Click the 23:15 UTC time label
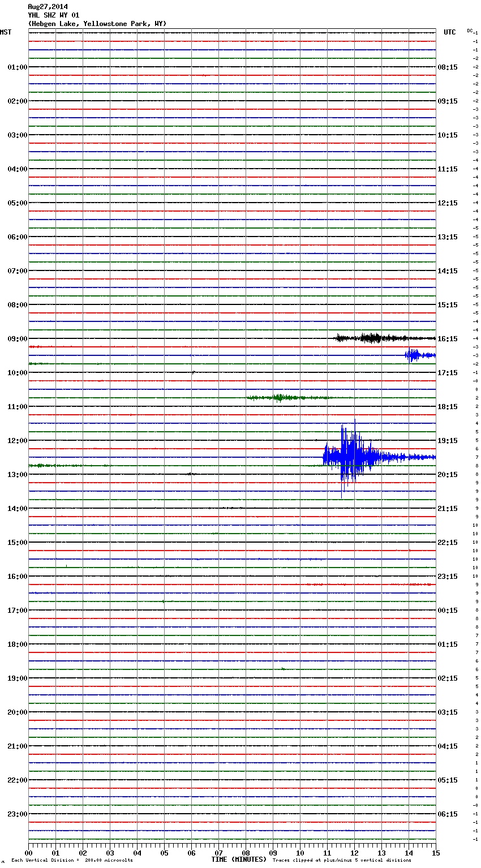The image size is (481, 868). pos(448,577)
